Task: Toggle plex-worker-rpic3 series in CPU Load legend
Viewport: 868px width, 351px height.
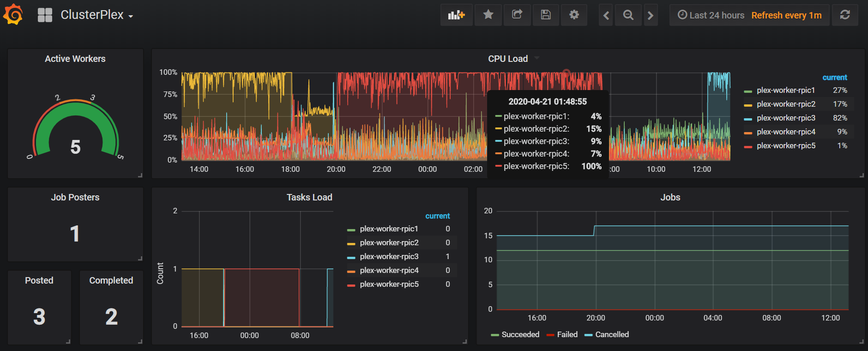Action: pos(786,118)
